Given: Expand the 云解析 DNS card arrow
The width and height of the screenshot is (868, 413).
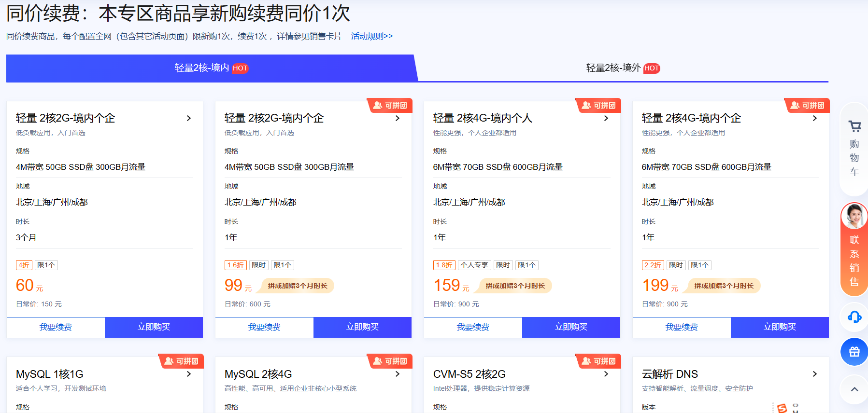Looking at the screenshot, I should [815, 374].
